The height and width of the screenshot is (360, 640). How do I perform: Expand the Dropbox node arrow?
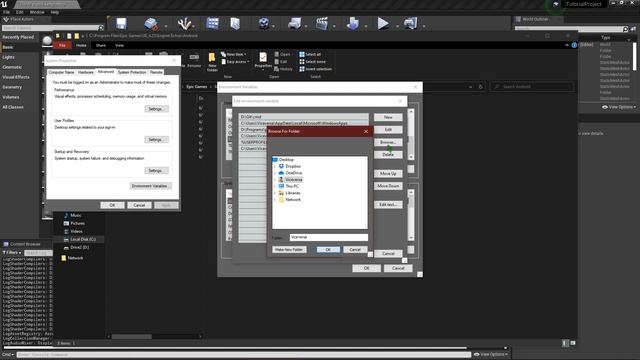tap(275, 167)
